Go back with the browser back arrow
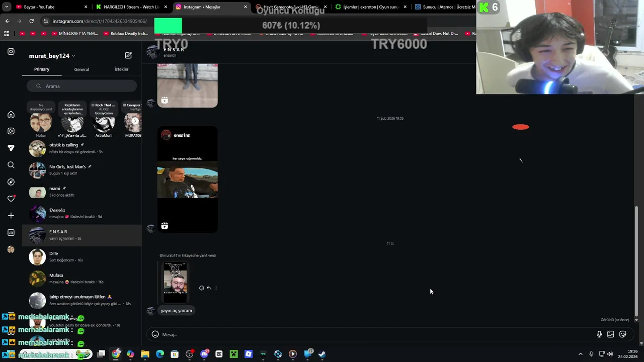 tap(7, 21)
